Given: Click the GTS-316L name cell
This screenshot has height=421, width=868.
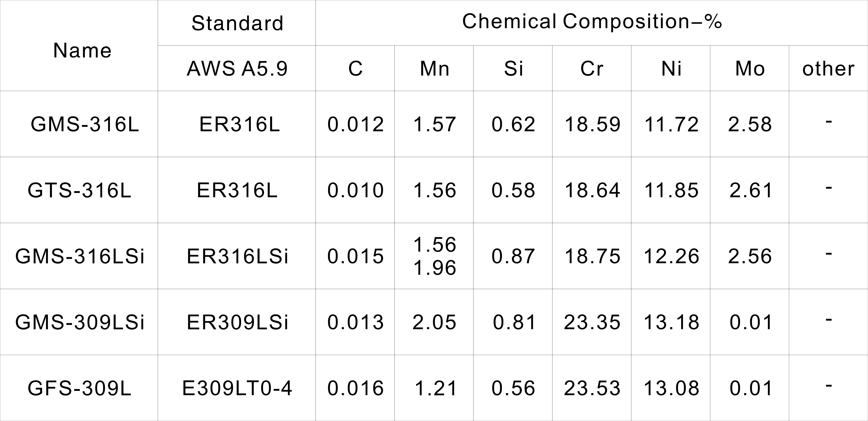Looking at the screenshot, I should [79, 190].
